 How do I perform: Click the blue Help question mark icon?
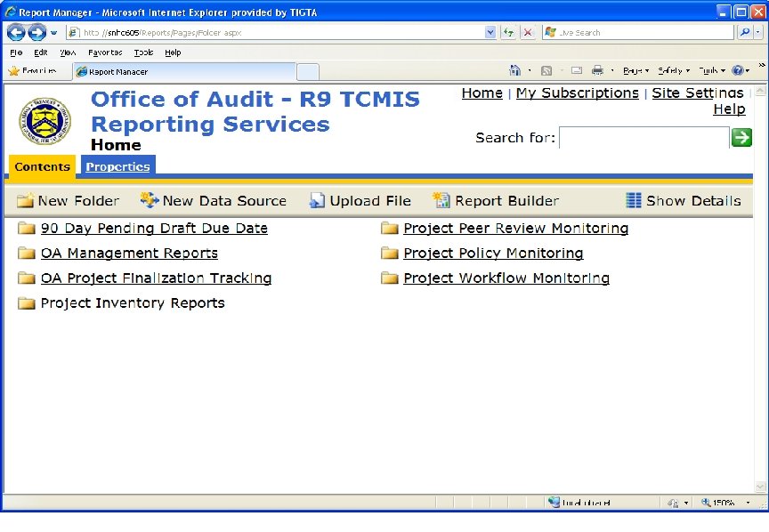737,70
